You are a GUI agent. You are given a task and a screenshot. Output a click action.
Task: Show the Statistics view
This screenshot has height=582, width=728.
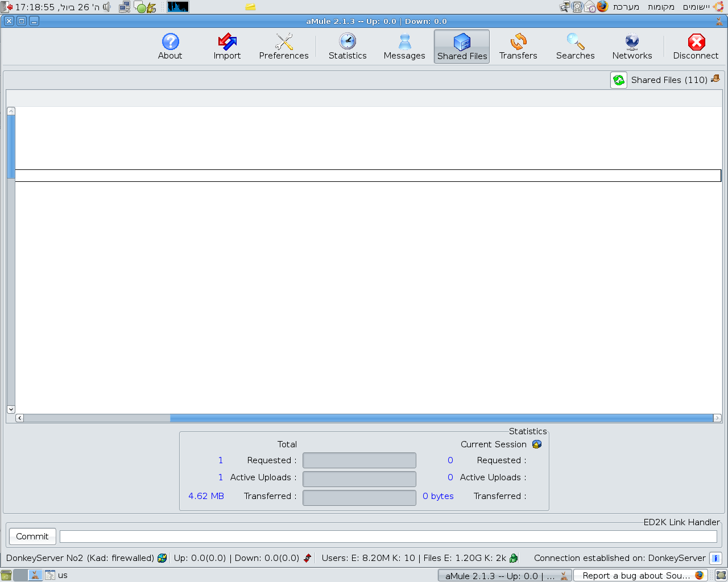click(x=348, y=47)
